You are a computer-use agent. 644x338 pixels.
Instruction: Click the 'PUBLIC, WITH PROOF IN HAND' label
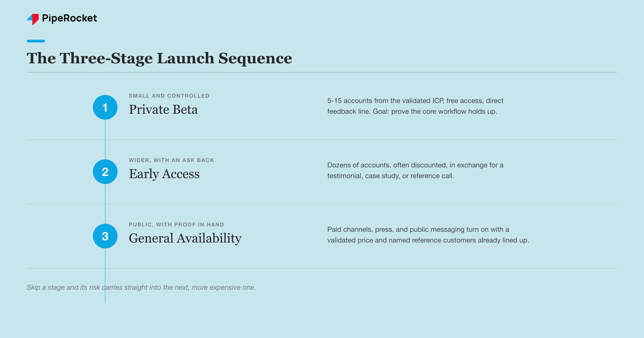(176, 225)
